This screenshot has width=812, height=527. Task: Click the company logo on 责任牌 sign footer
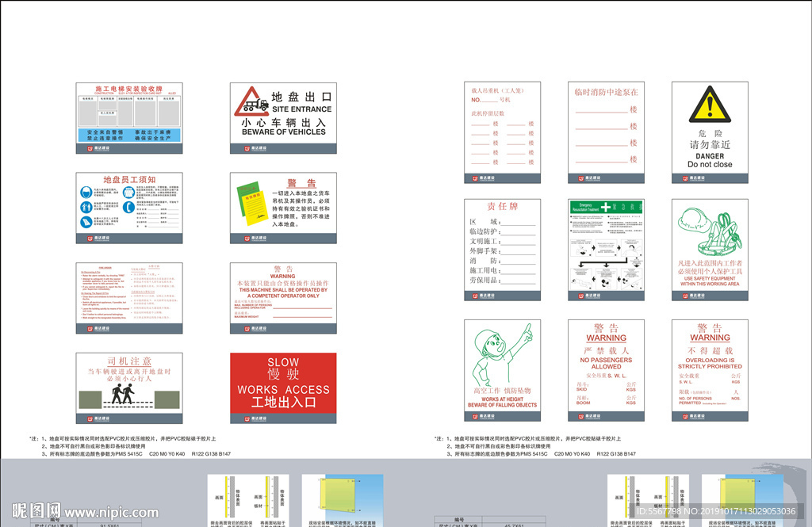tap(484, 296)
